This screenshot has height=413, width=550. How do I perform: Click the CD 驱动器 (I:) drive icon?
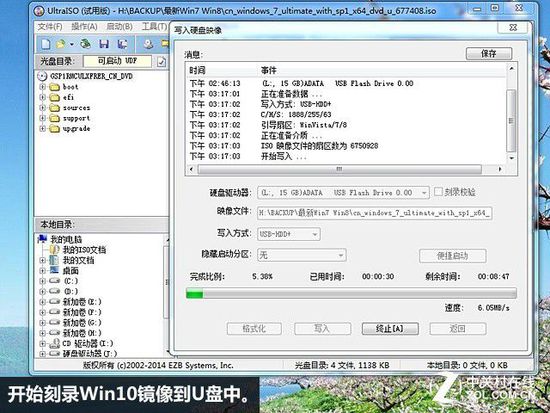(x=54, y=343)
